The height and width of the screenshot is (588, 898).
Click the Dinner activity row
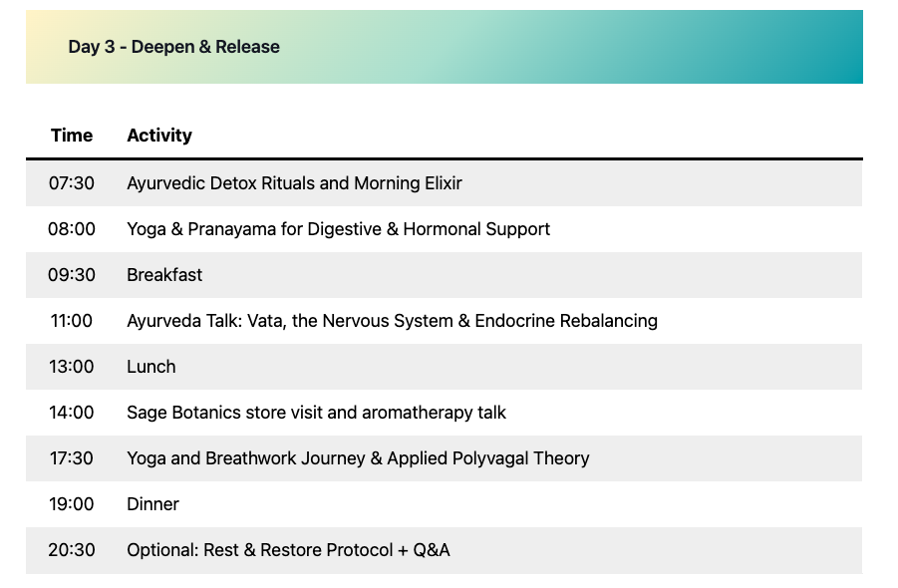click(152, 504)
